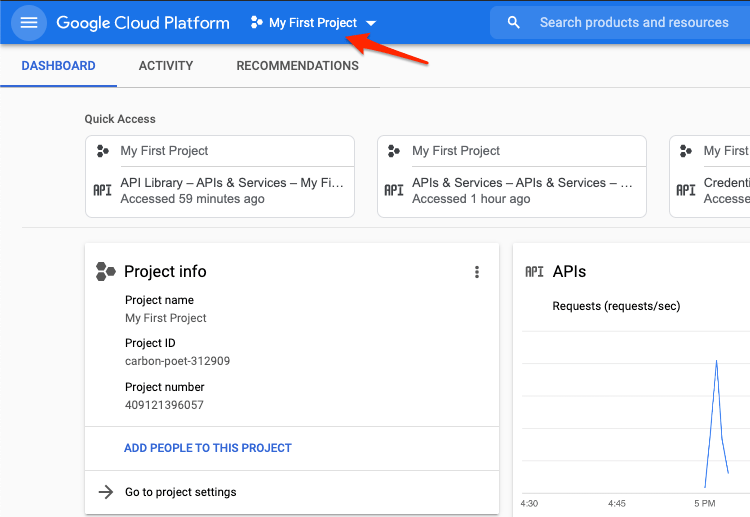
Task: Select the Dashboard tab
Action: pyautogui.click(x=58, y=66)
